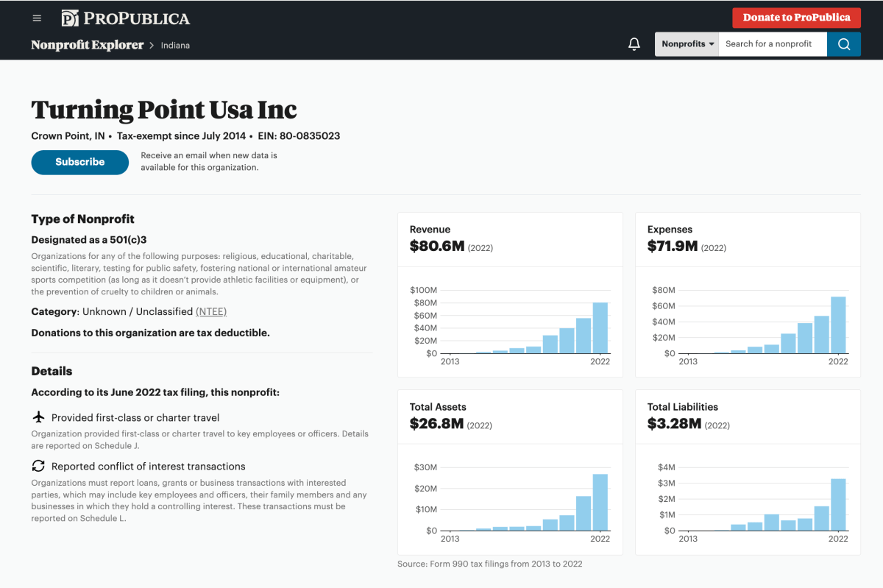Click the Details section heading
Viewport: 883px width, 588px height.
pos(52,372)
